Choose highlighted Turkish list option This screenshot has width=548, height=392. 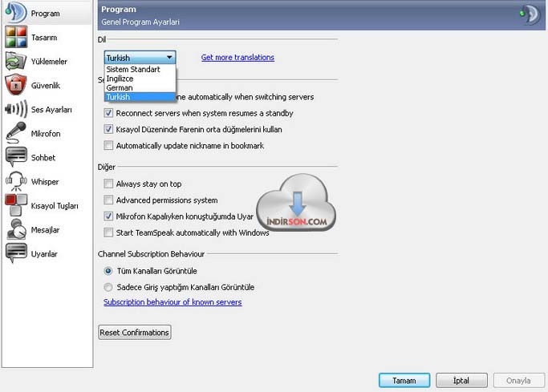[x=140, y=97]
